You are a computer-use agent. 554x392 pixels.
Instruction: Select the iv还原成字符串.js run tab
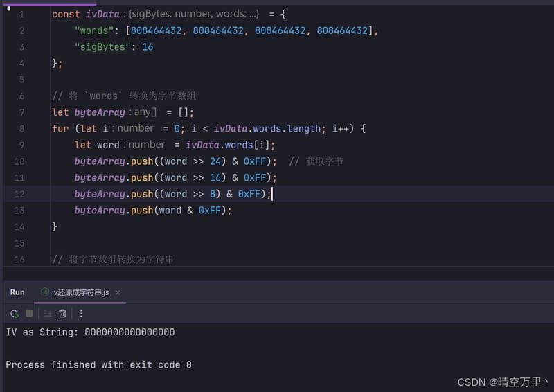click(80, 292)
